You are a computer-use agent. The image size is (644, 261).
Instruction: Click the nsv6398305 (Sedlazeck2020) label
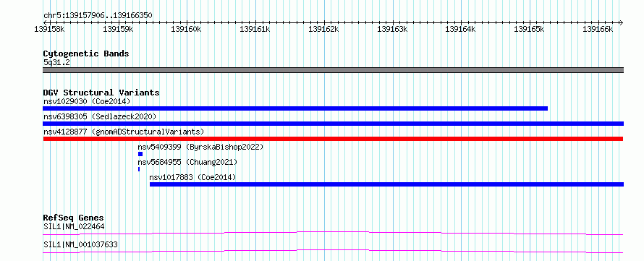[100, 116]
